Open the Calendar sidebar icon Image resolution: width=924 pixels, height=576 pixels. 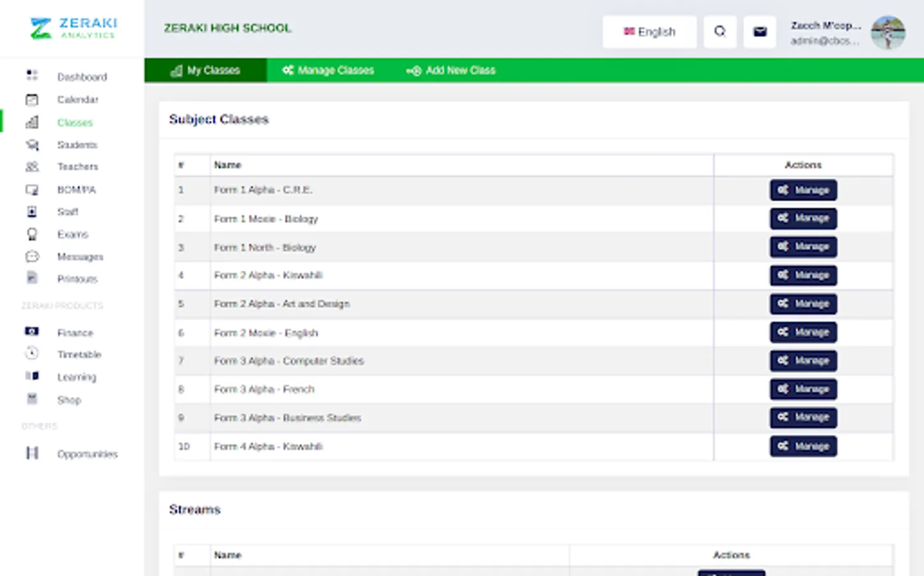coord(32,99)
